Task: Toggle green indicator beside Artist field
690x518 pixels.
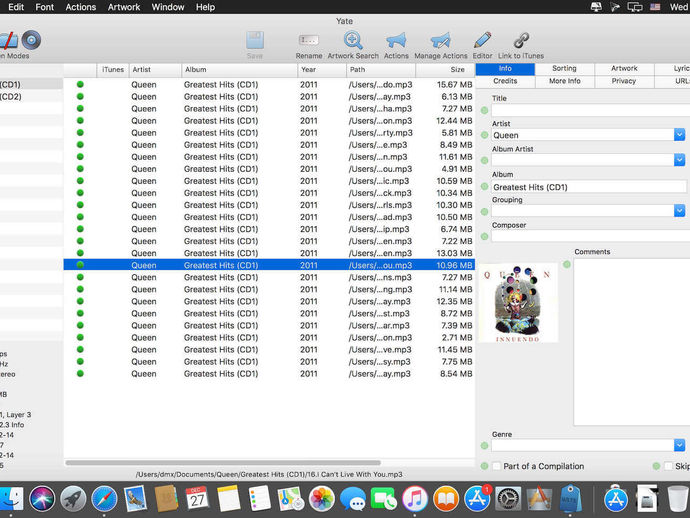Action: coord(484,135)
